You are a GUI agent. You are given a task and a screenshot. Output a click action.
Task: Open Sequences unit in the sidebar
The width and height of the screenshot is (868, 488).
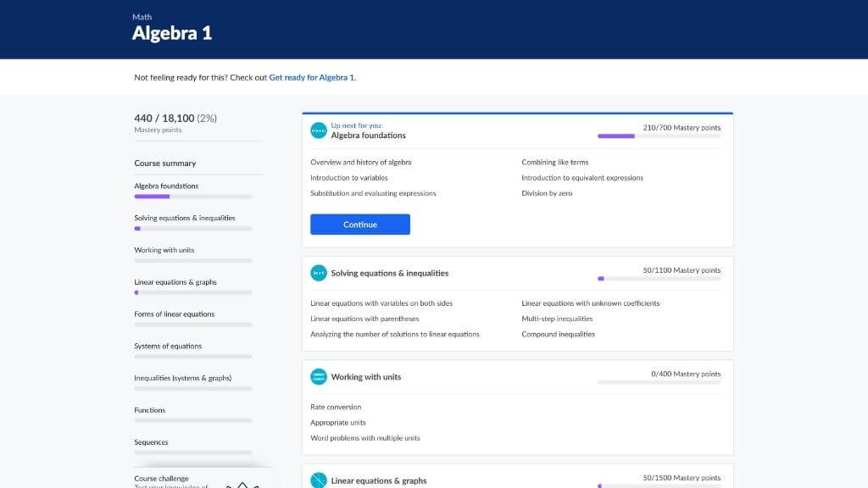click(151, 442)
